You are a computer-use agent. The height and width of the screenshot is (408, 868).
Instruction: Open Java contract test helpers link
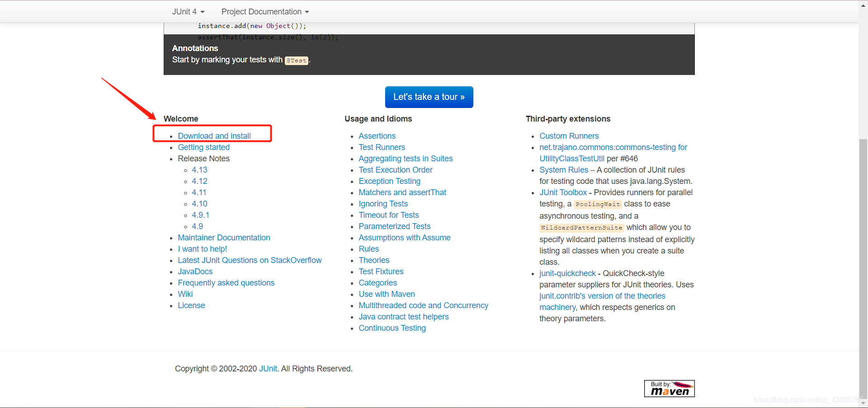(x=404, y=317)
